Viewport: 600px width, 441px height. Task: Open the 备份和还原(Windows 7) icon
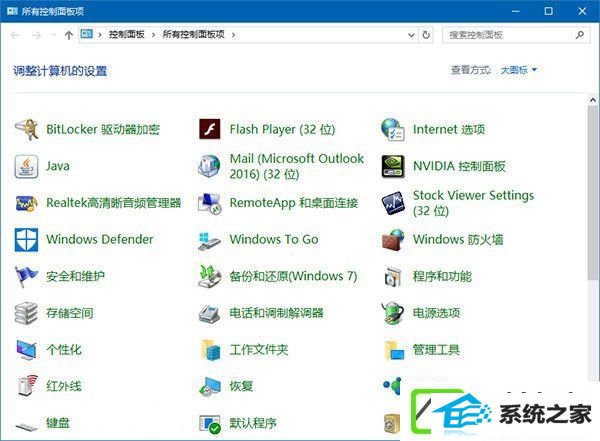tap(210, 276)
